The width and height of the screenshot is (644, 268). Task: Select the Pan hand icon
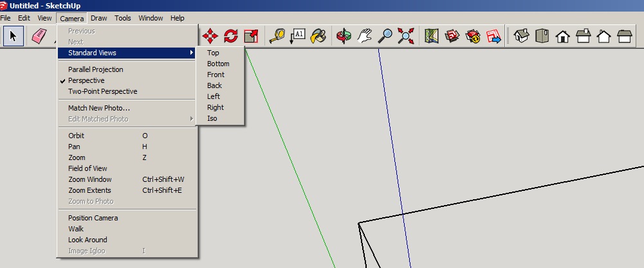[364, 36]
